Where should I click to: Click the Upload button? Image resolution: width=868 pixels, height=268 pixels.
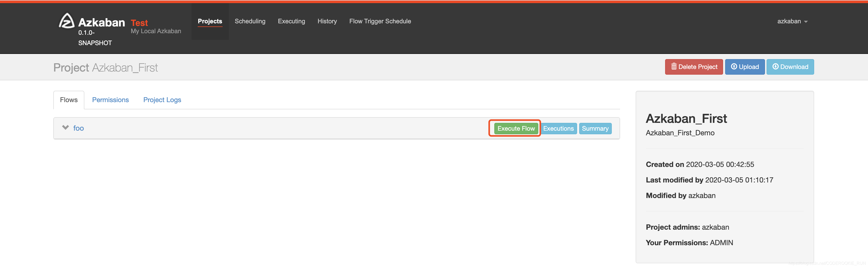click(x=745, y=67)
